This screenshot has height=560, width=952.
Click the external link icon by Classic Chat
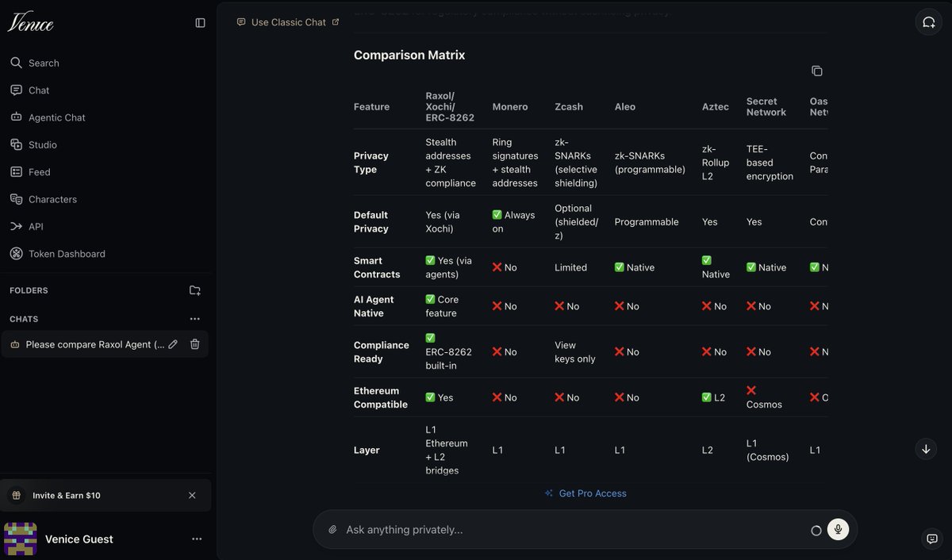pos(336,22)
